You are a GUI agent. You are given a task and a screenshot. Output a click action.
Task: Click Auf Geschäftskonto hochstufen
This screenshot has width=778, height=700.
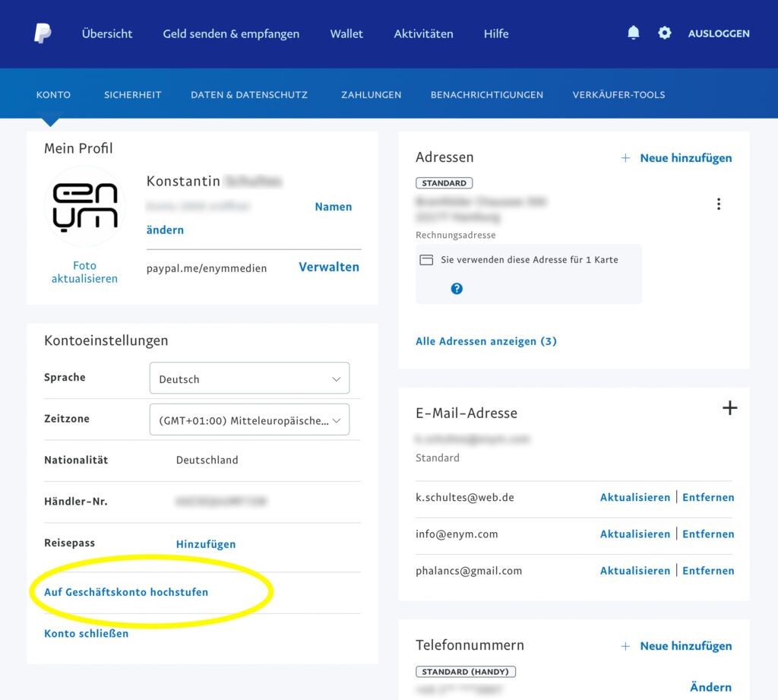click(126, 592)
